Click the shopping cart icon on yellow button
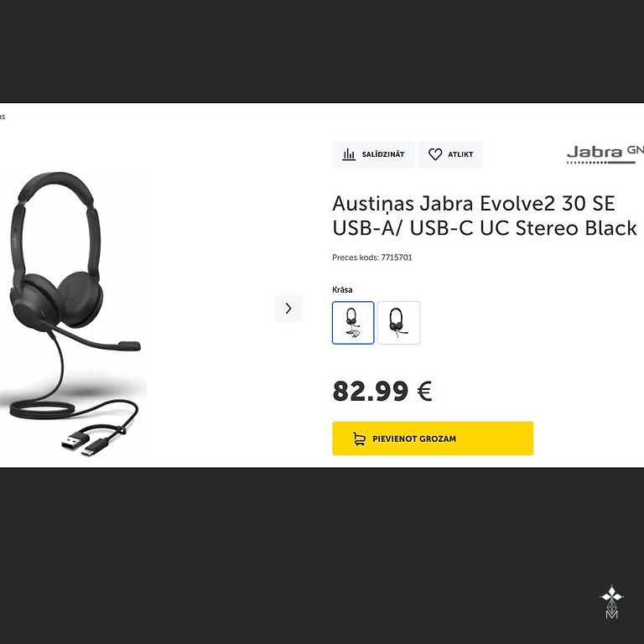644x644 pixels. coord(360,439)
